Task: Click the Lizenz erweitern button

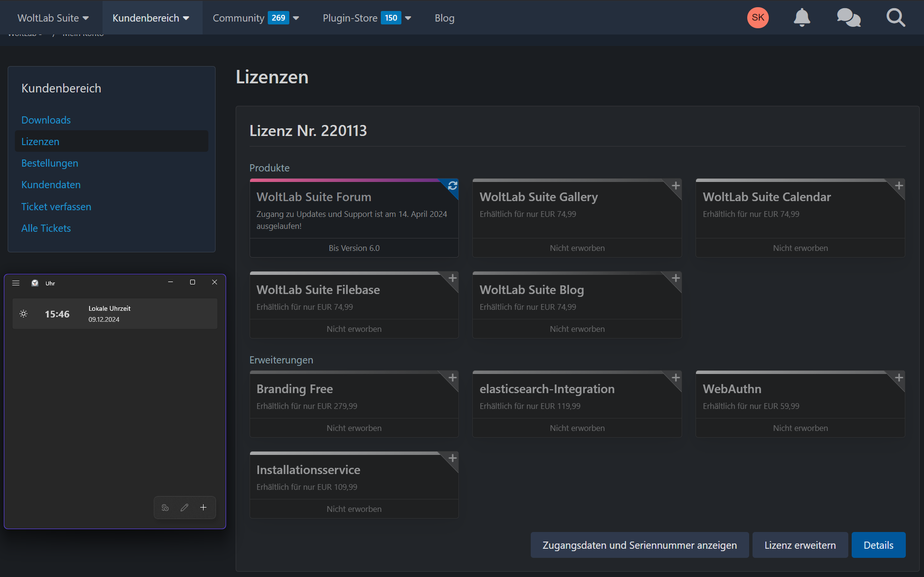Action: tap(799, 545)
